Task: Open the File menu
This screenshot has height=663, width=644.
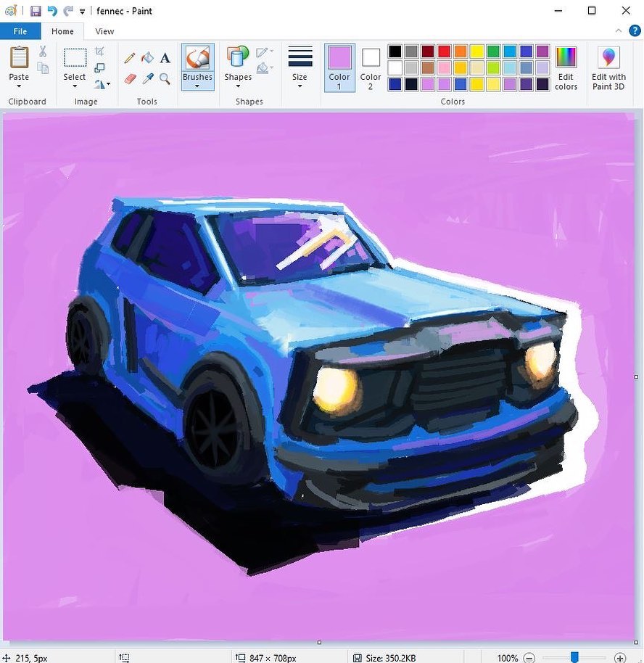Action: [x=20, y=31]
